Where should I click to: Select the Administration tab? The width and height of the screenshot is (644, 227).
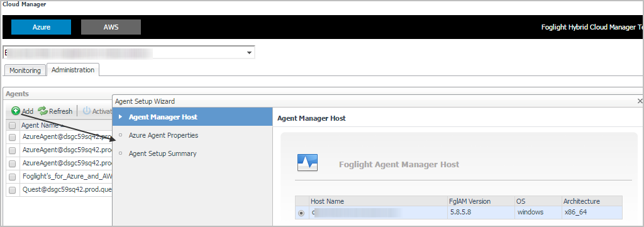(x=73, y=70)
